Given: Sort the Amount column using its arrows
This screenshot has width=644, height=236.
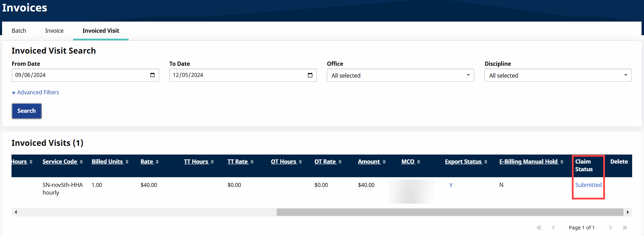Looking at the screenshot, I should 384,162.
